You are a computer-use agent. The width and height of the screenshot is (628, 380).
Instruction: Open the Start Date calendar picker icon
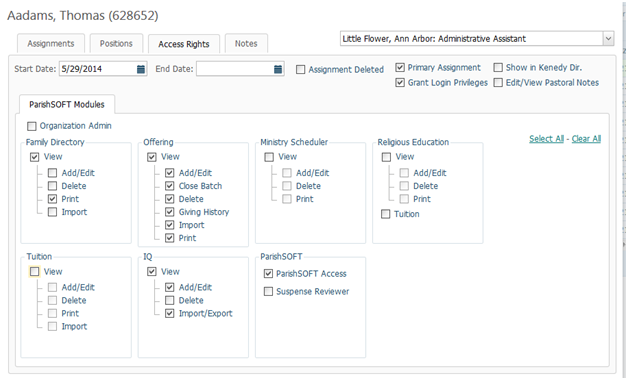click(141, 69)
